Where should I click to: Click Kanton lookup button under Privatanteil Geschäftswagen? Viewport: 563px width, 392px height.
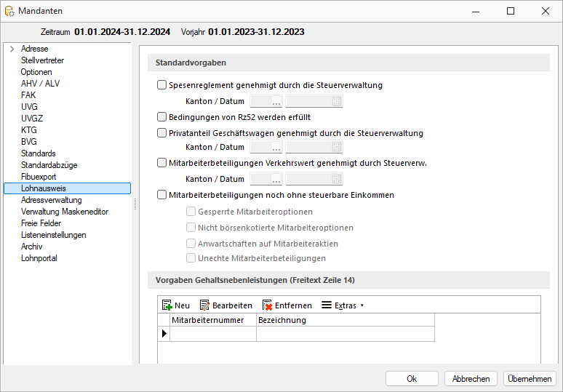tap(276, 148)
